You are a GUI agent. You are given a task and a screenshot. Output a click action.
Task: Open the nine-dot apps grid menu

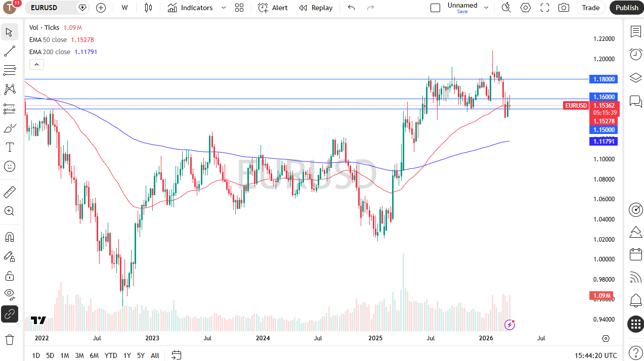tap(635, 324)
